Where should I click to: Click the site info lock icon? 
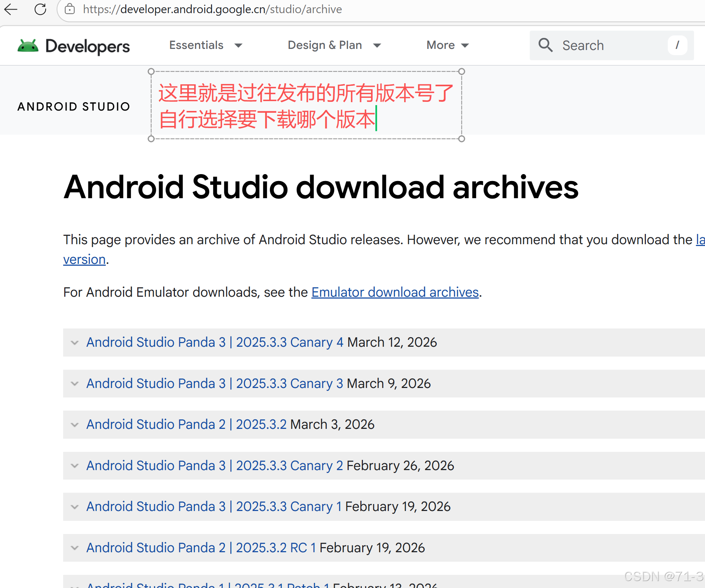tap(70, 9)
